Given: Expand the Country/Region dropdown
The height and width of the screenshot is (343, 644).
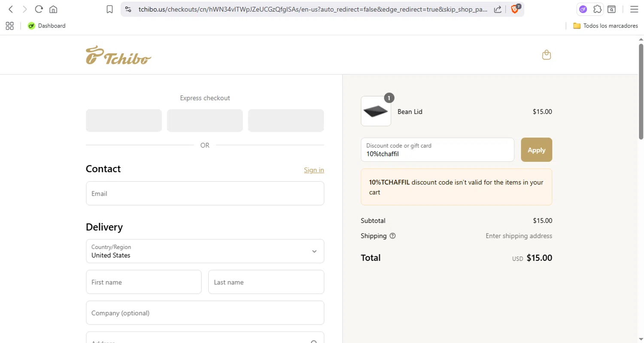Looking at the screenshot, I should pyautogui.click(x=205, y=251).
